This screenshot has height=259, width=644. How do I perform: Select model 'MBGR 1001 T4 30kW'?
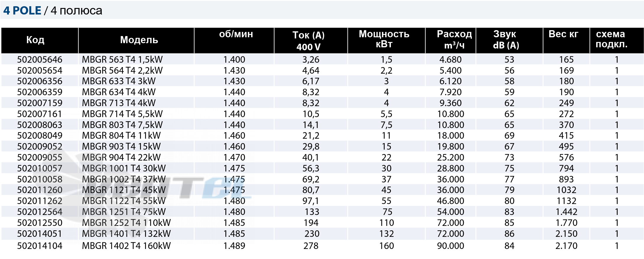pos(124,168)
